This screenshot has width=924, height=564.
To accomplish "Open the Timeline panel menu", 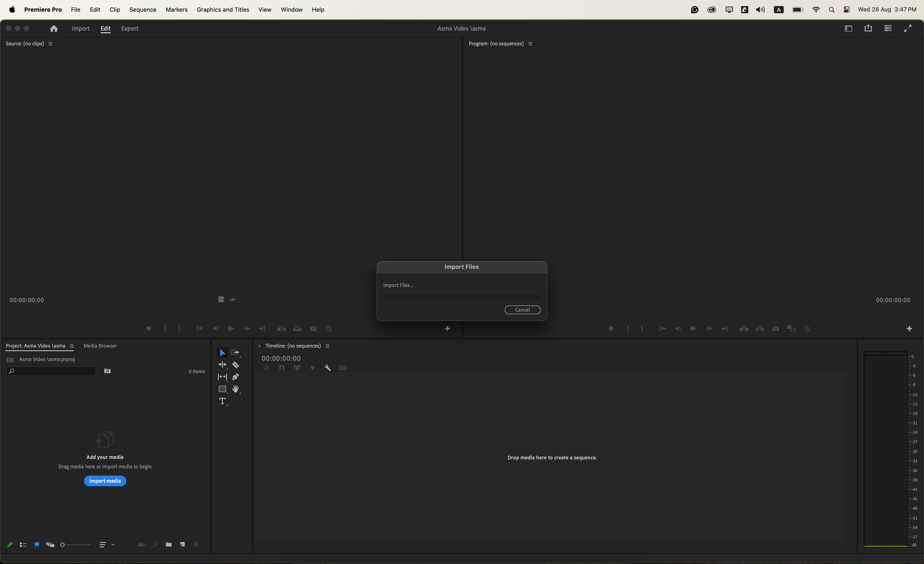I will tap(327, 346).
